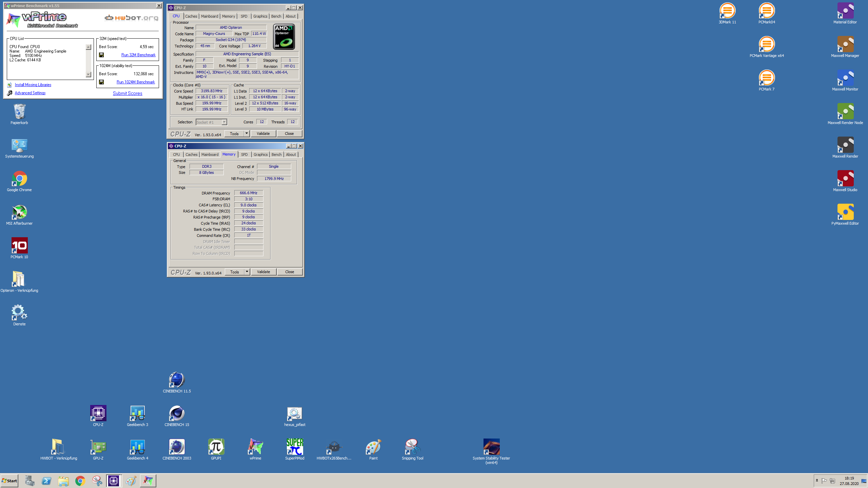
Task: Expand Tools arrow in lower CPU-Z window
Action: 247,272
